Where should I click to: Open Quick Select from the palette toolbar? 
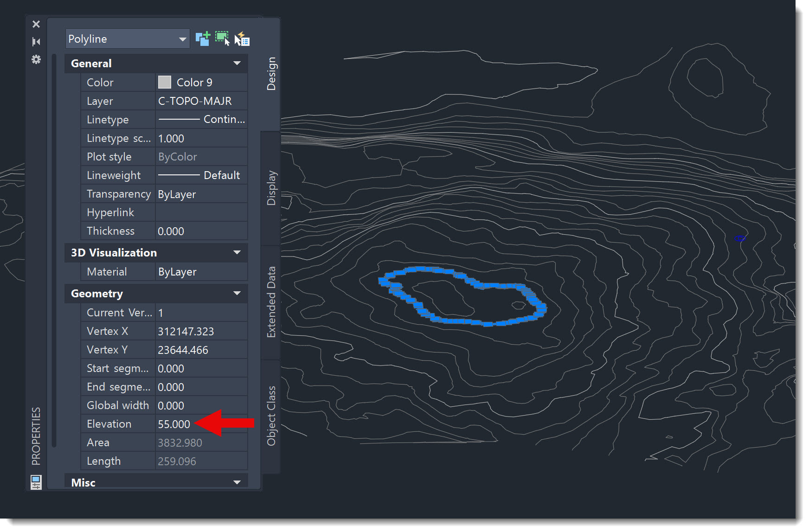(x=243, y=39)
